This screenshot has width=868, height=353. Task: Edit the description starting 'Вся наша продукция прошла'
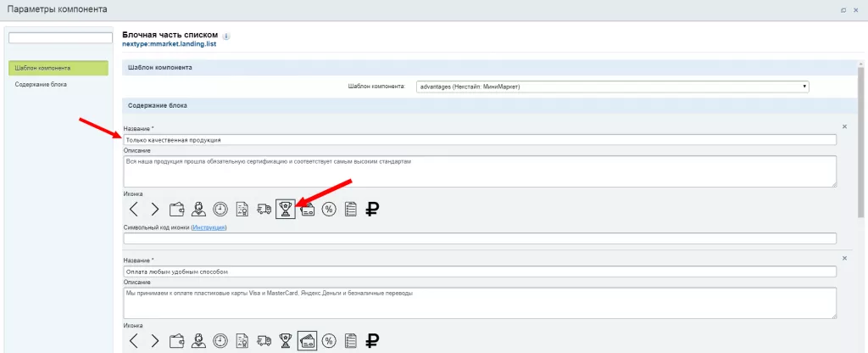point(480,171)
